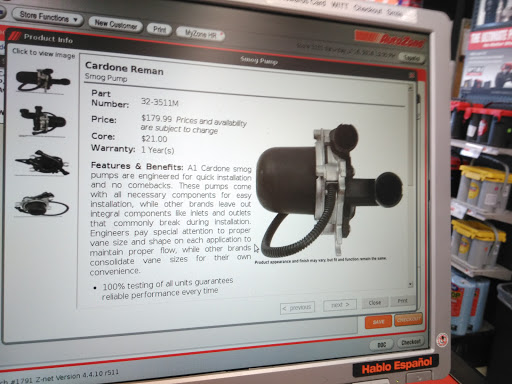Viewport: 512px width, 384px height.
Task: Click the product description scrollbar
Action: (411, 187)
